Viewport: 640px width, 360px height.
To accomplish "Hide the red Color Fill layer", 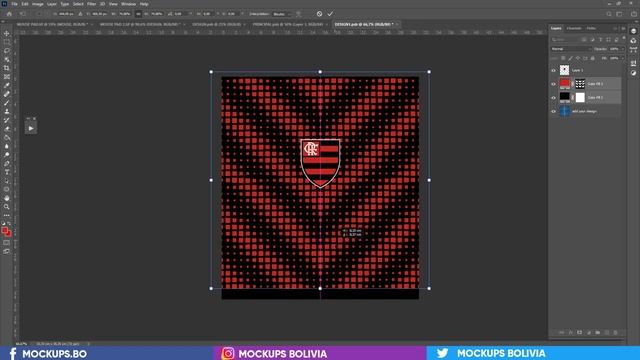I will (x=553, y=84).
